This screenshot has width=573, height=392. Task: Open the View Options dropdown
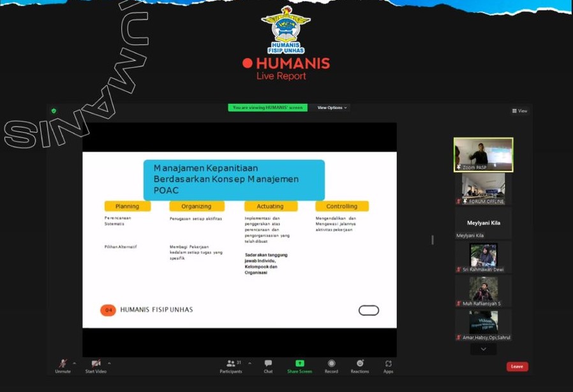[332, 108]
